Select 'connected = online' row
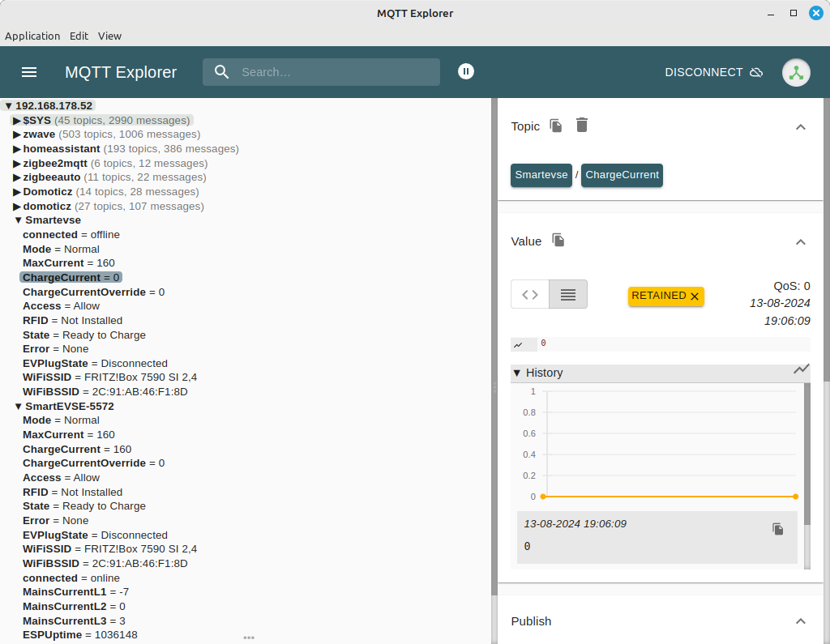Image resolution: width=830 pixels, height=644 pixels. pos(71,578)
